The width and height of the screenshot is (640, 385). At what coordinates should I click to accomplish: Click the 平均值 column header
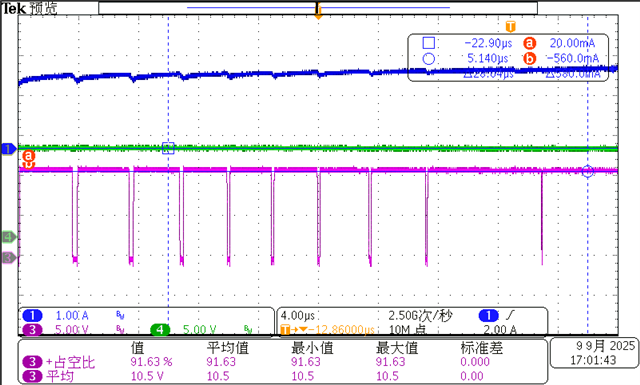click(227, 348)
